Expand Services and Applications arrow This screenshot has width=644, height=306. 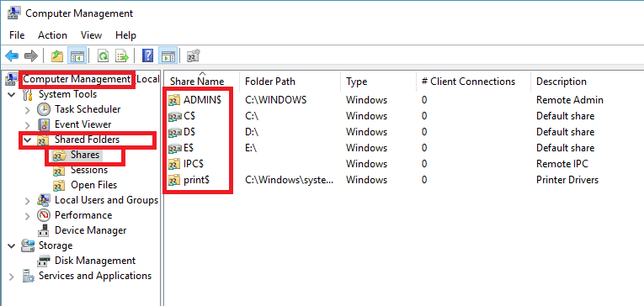click(x=12, y=277)
